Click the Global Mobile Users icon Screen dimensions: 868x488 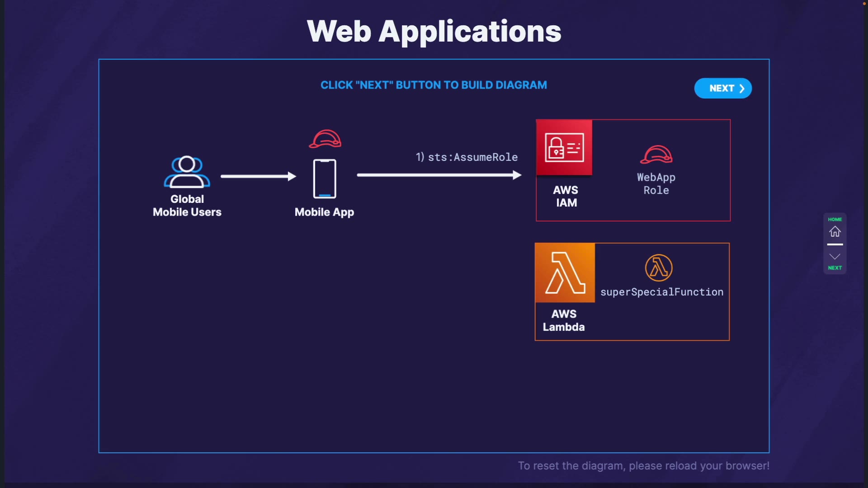click(187, 172)
